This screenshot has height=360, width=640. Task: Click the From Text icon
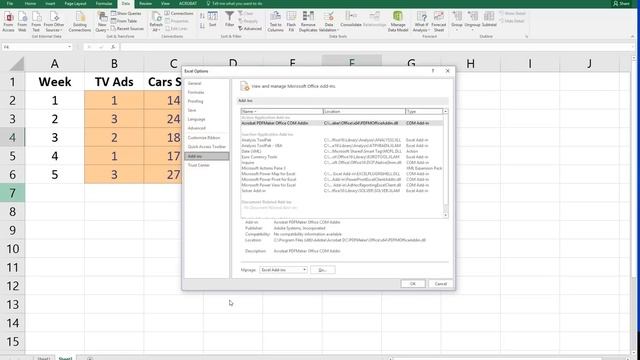(36, 21)
